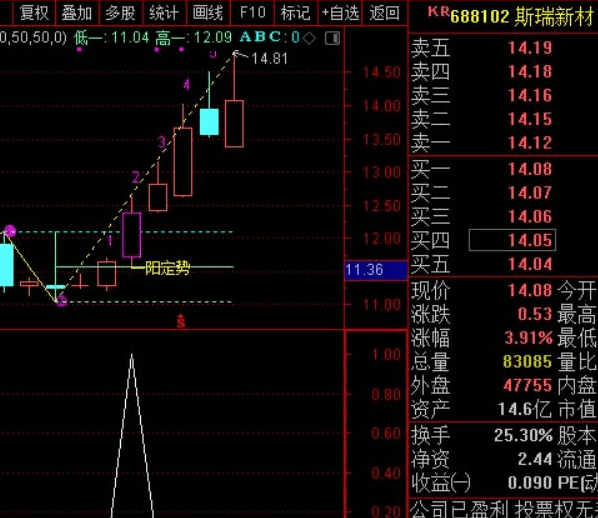Click the 返回 back button
The height and width of the screenshot is (518, 598).
[x=384, y=13]
